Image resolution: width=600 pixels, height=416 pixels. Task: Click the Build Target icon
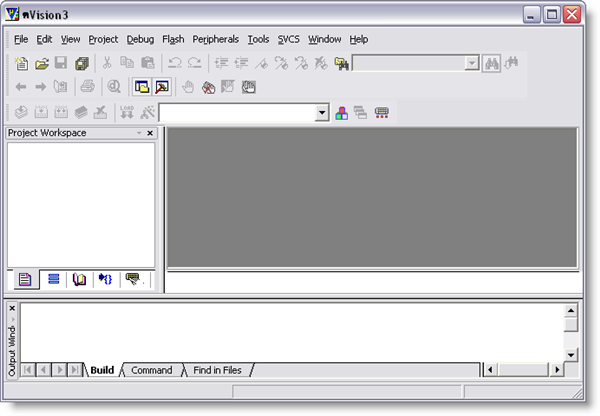pyautogui.click(x=41, y=113)
